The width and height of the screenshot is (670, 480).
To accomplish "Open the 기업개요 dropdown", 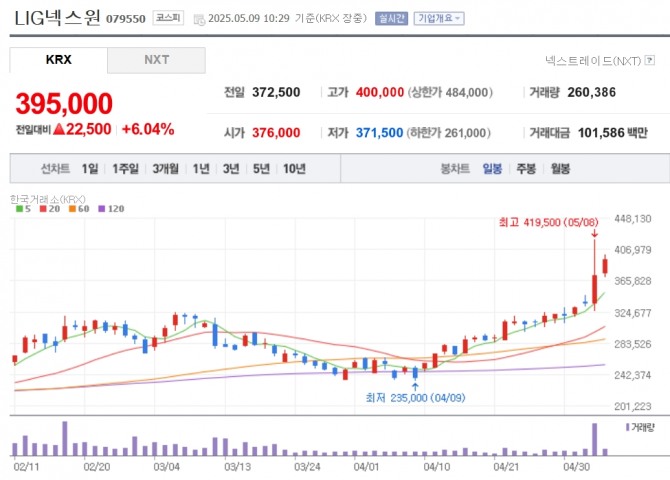I will click(x=437, y=19).
